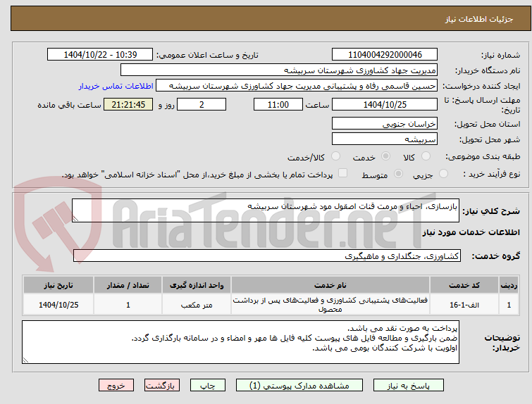Click the خروج exit button
This screenshot has width=532, height=404.
pyautogui.click(x=116, y=386)
